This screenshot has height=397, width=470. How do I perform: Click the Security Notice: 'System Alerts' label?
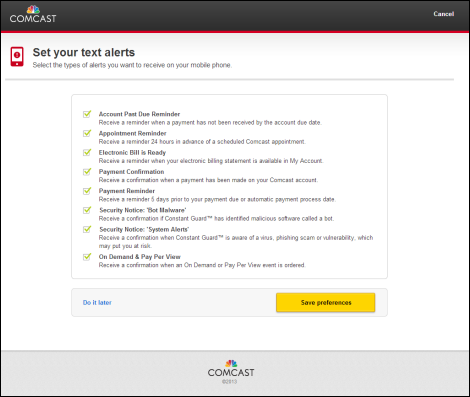144,229
